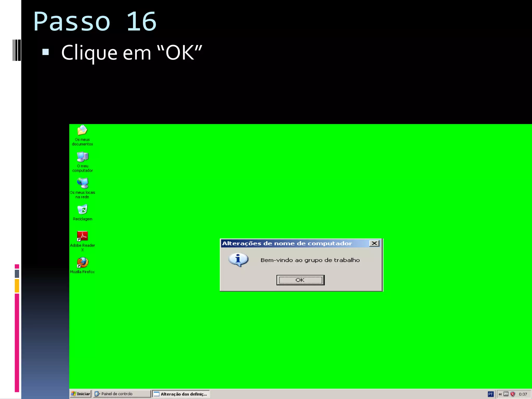Open the Iniciar start menu
The height and width of the screenshot is (399, 532).
(81, 394)
